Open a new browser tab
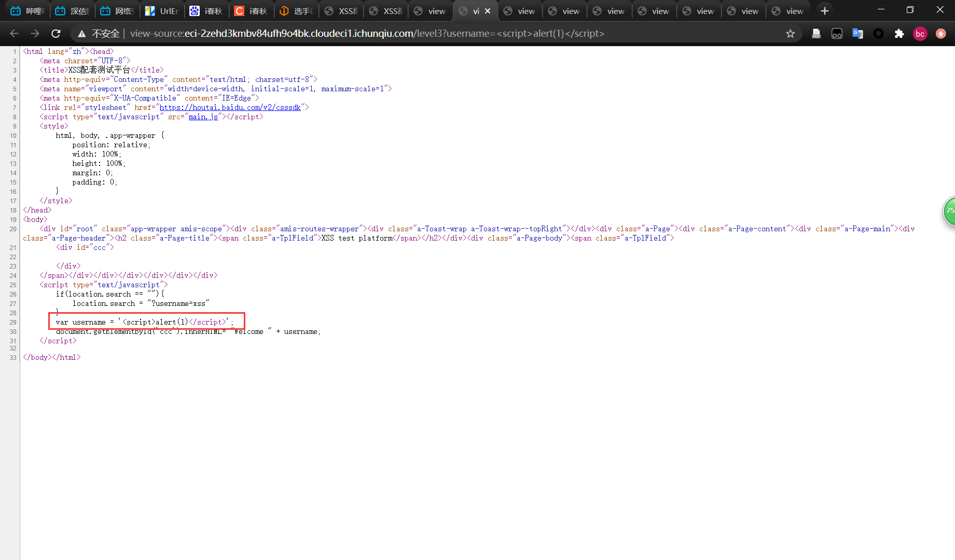 pos(824,11)
